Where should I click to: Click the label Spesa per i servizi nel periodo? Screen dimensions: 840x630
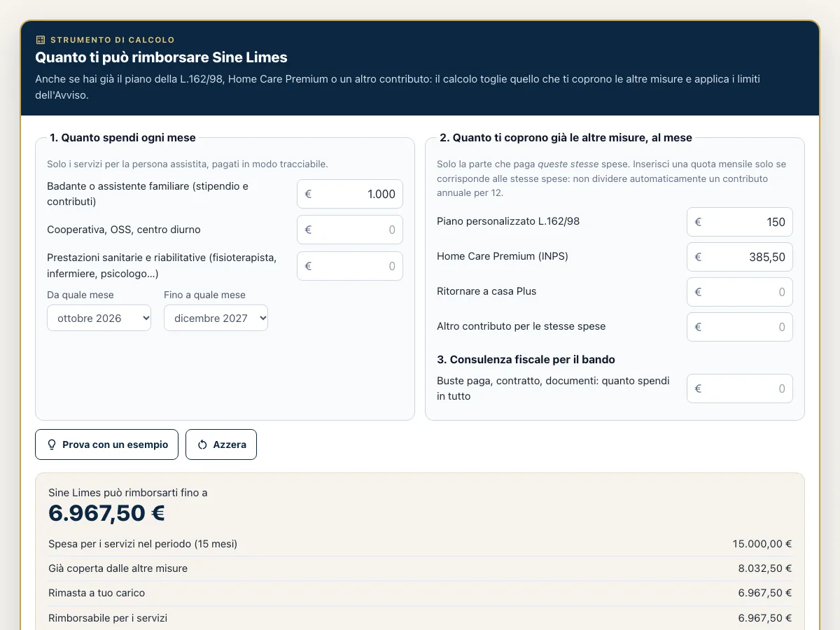[x=143, y=544]
